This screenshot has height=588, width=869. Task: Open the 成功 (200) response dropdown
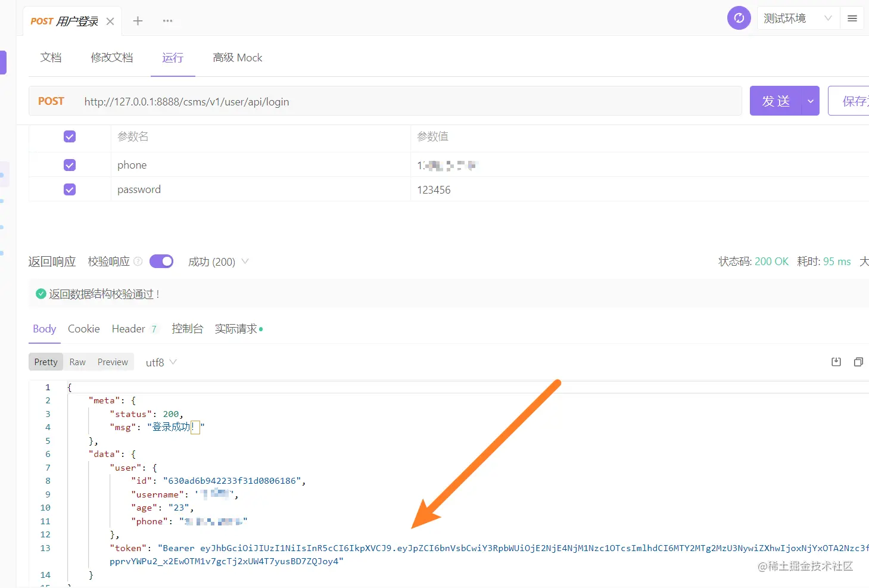218,262
